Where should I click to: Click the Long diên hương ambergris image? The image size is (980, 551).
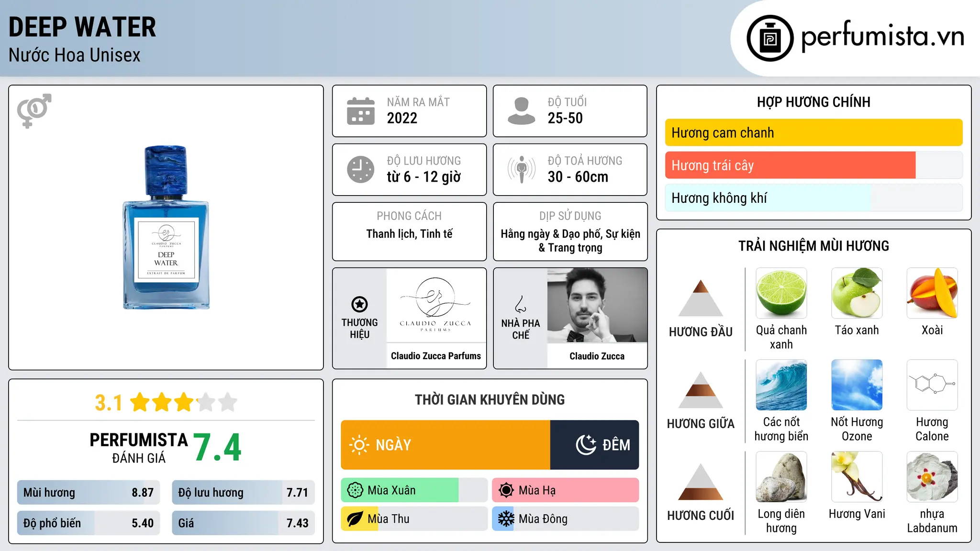point(781,477)
